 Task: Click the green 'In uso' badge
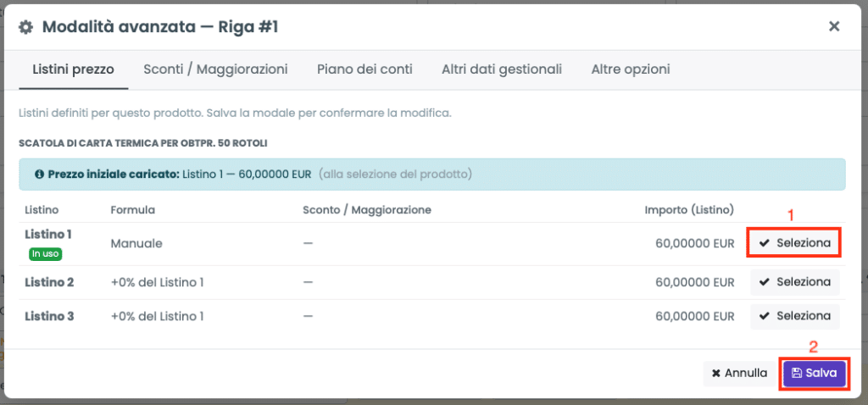46,254
